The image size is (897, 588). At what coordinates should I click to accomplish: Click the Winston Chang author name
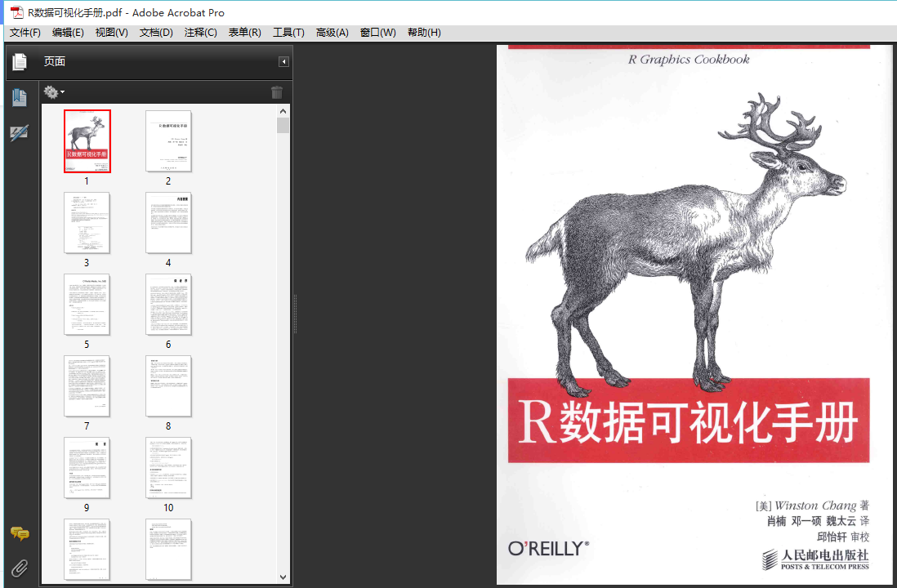pos(815,506)
